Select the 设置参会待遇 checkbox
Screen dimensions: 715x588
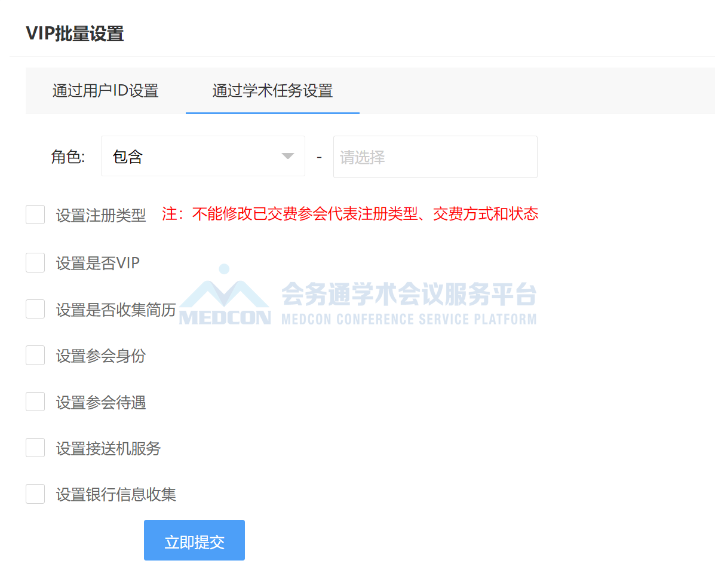click(x=35, y=402)
